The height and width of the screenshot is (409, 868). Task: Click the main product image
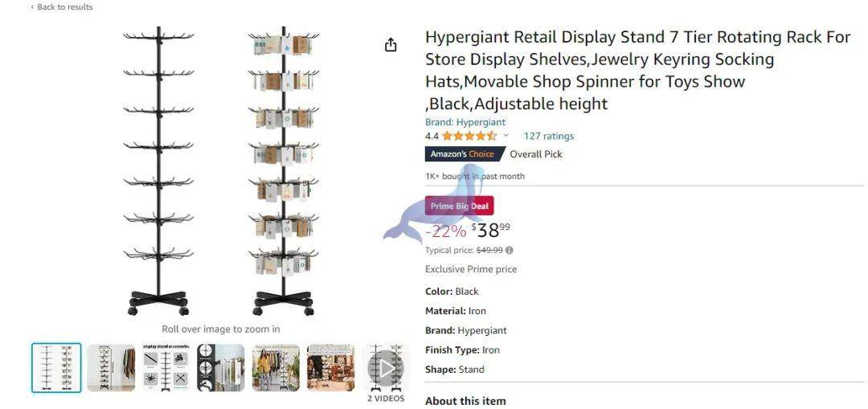(221, 171)
